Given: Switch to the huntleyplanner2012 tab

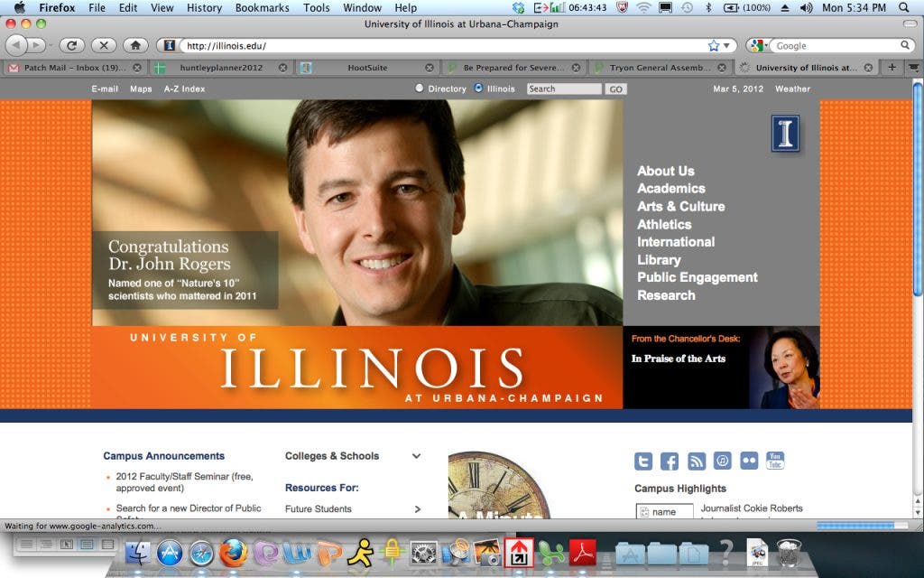Looking at the screenshot, I should point(221,68).
